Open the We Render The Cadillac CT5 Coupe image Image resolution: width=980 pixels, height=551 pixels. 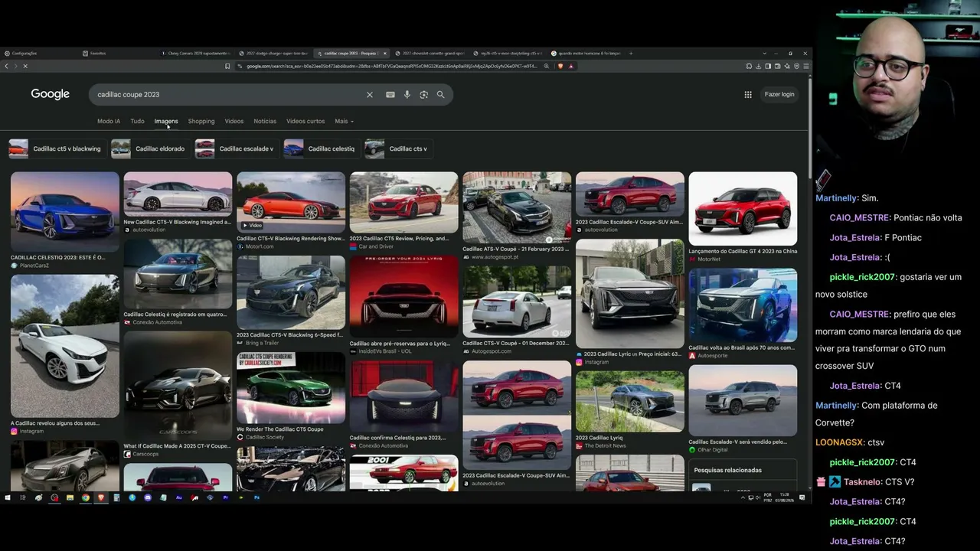(x=291, y=388)
